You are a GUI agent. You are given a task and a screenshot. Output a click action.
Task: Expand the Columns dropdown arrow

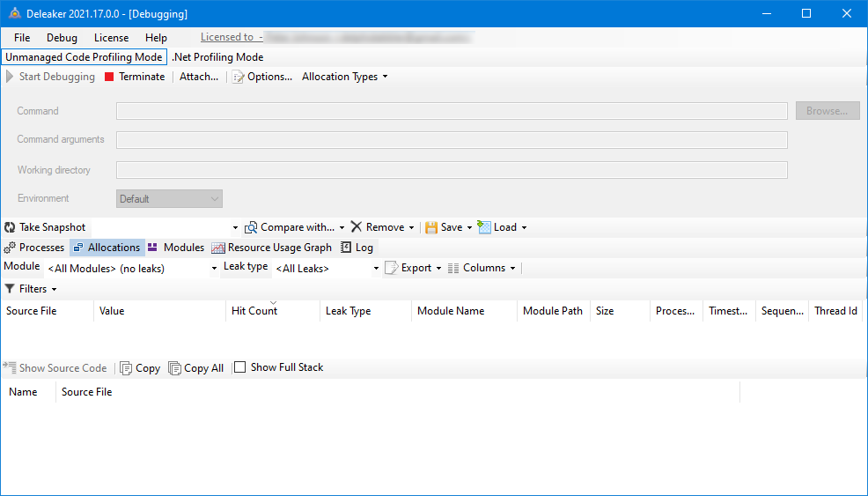(512, 268)
